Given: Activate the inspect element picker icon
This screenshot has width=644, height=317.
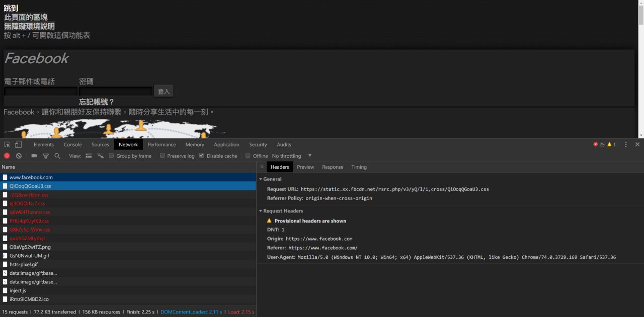Looking at the screenshot, I should [x=7, y=144].
